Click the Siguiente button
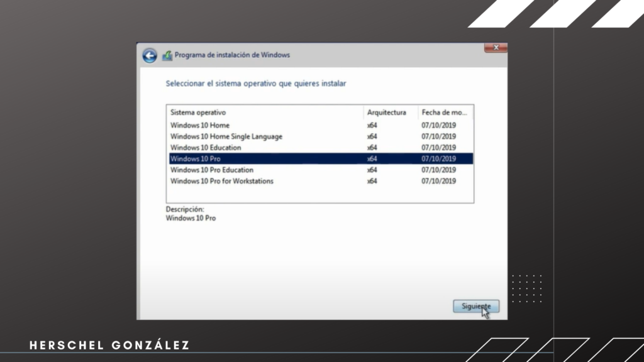The height and width of the screenshot is (362, 644). click(x=476, y=306)
